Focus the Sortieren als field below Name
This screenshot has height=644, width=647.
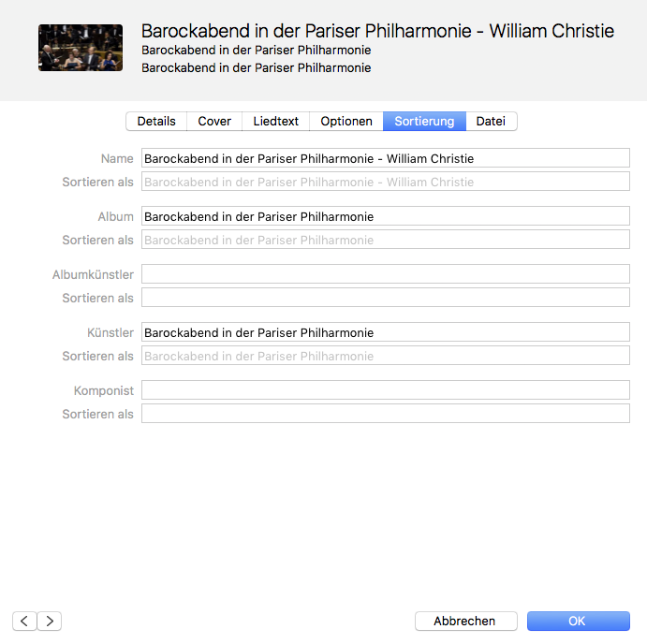pyautogui.click(x=385, y=182)
